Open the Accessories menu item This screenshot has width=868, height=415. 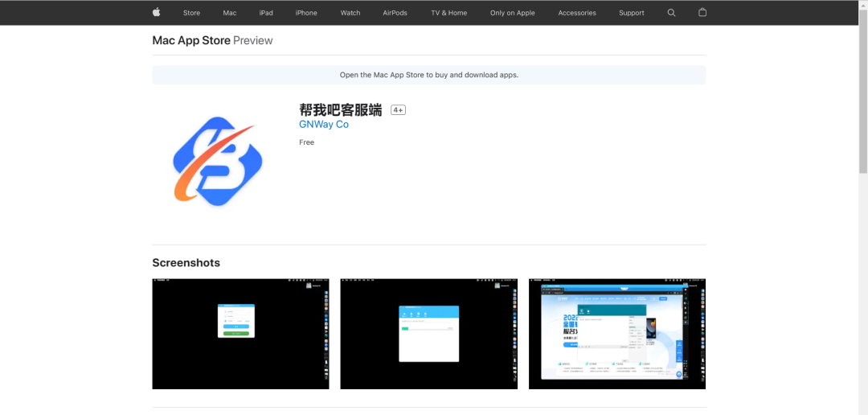577,13
